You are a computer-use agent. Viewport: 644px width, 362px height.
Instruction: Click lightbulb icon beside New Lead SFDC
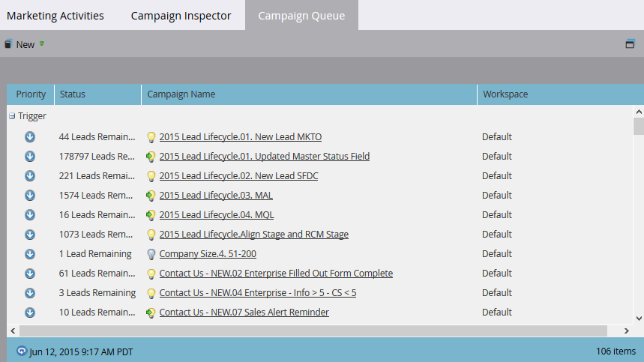coord(151,176)
